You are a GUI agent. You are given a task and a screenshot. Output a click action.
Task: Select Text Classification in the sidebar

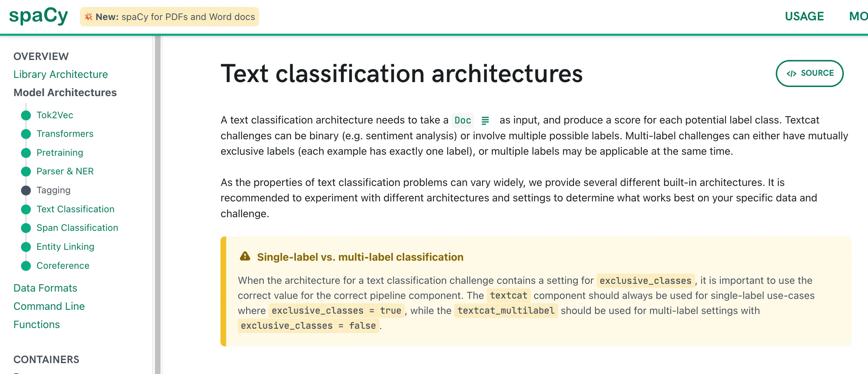tap(75, 209)
